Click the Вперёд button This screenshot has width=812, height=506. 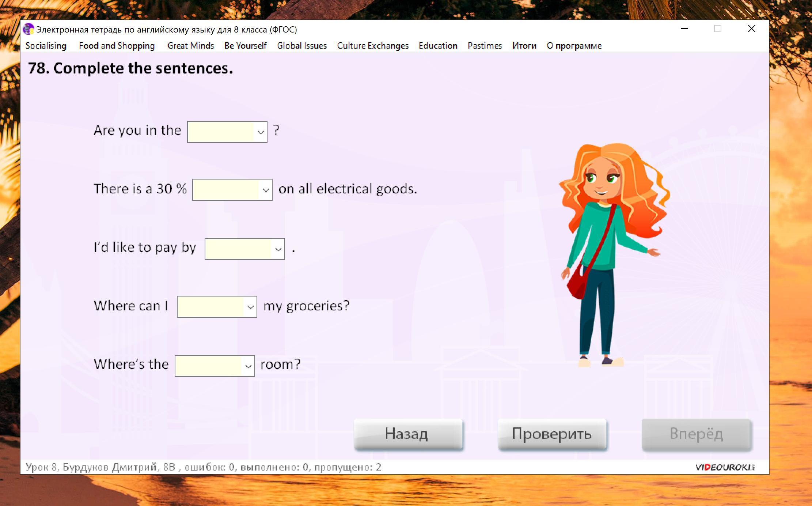[696, 434]
